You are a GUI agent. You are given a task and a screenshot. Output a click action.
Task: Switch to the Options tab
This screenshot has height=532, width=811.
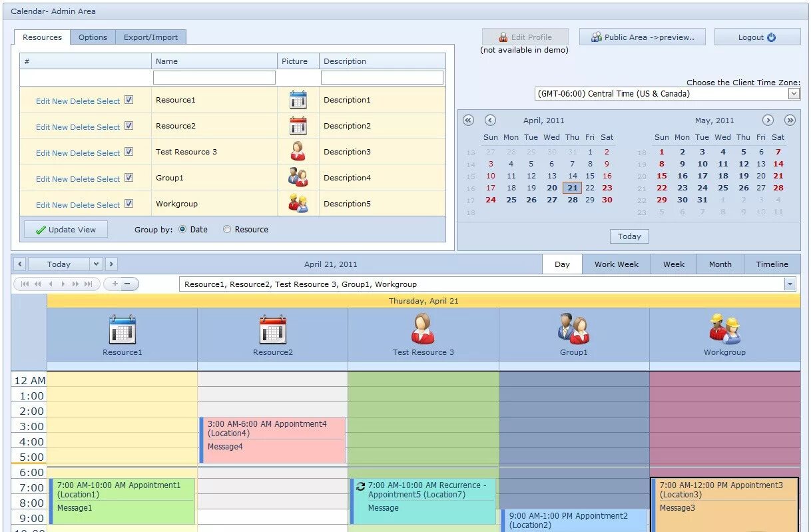coord(93,37)
